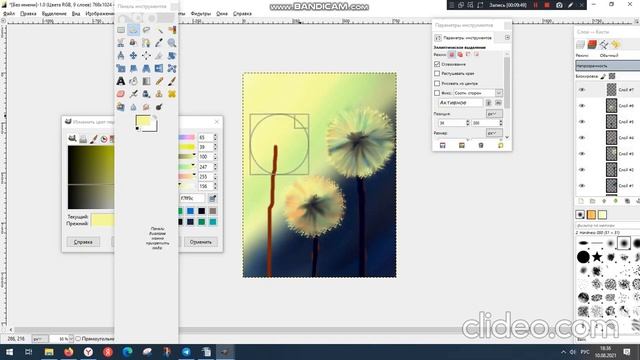Open the Размер px unit dropdown

tap(494, 133)
